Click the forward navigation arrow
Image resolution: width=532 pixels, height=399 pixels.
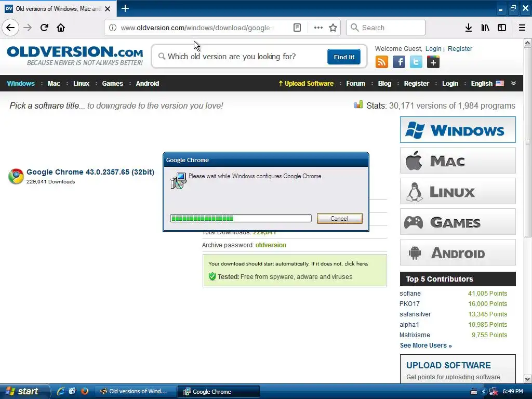tap(28, 28)
